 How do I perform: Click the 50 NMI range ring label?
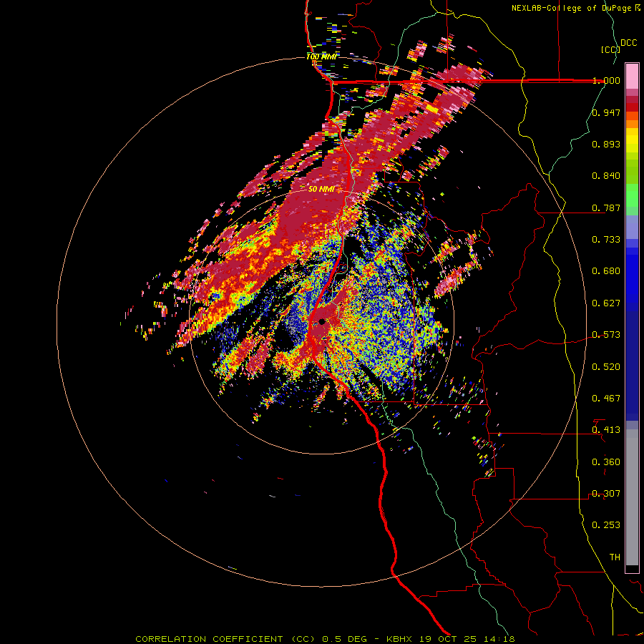pos(321,189)
